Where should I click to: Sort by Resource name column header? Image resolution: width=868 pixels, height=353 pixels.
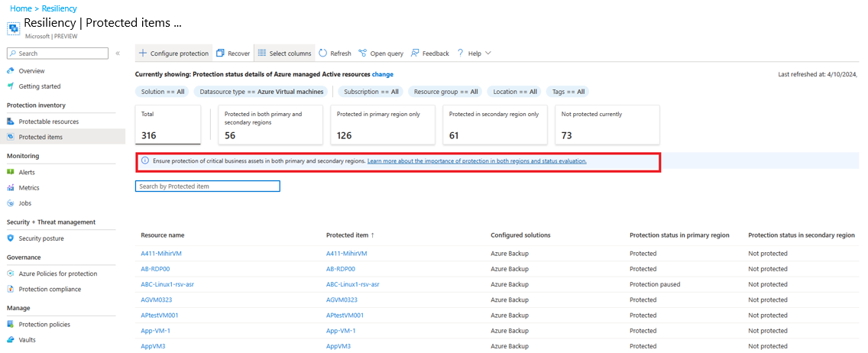coord(163,235)
